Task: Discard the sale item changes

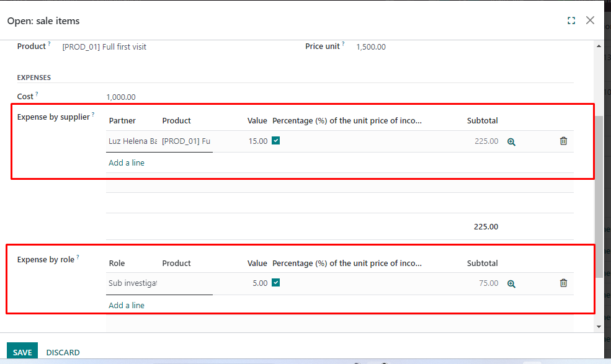Action: tap(63, 352)
